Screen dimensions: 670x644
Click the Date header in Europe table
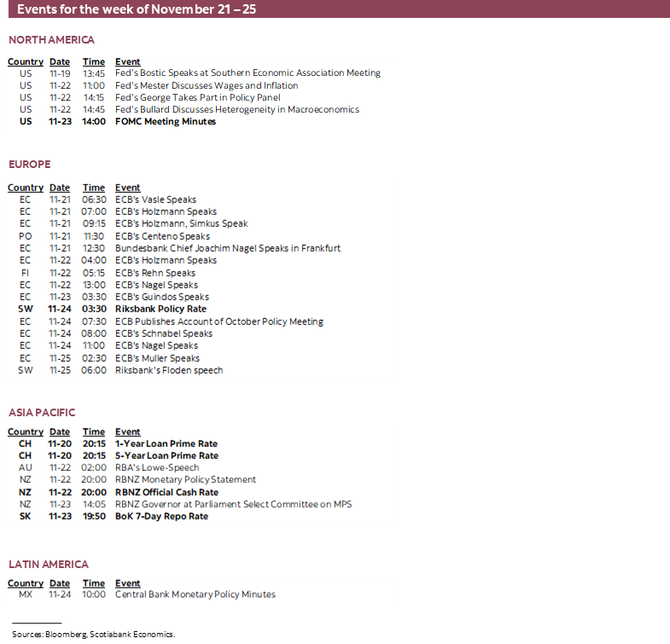pyautogui.click(x=60, y=188)
